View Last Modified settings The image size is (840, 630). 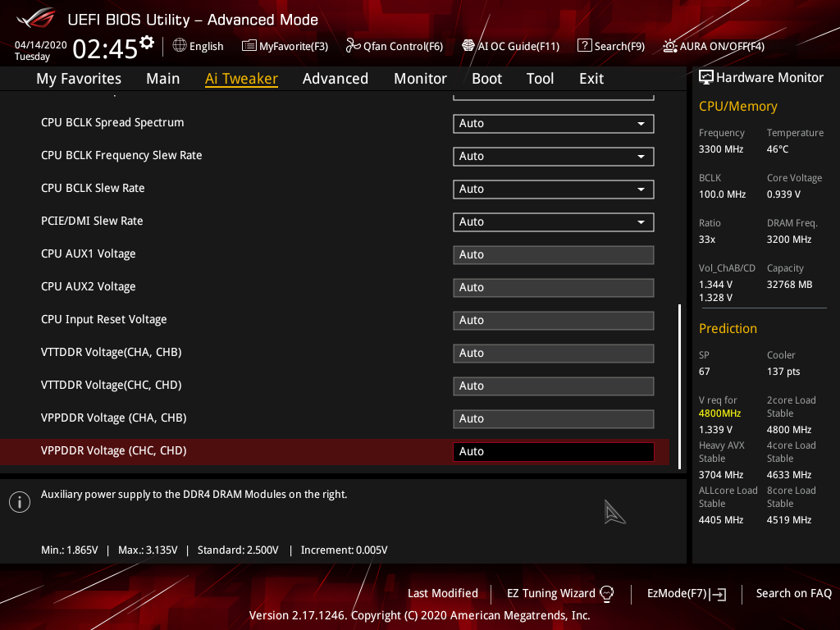click(442, 594)
